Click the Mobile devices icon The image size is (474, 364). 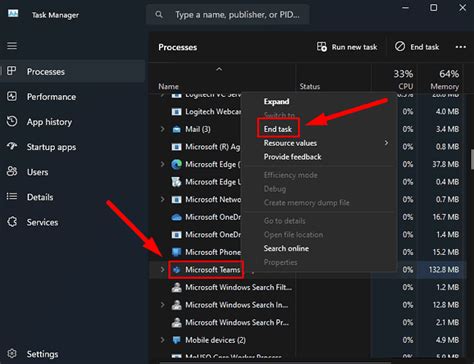click(176, 340)
